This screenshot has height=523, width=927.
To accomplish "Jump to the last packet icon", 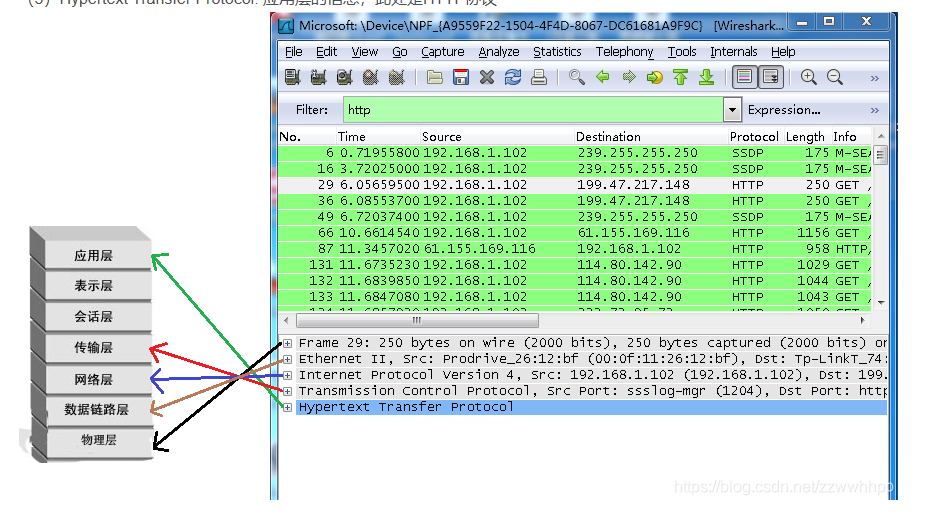I will [706, 77].
